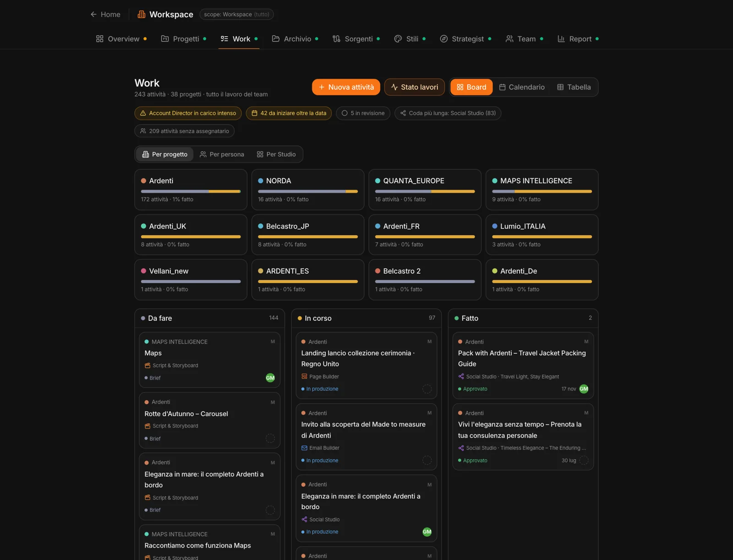Click the Stili palette icon

(x=398, y=39)
